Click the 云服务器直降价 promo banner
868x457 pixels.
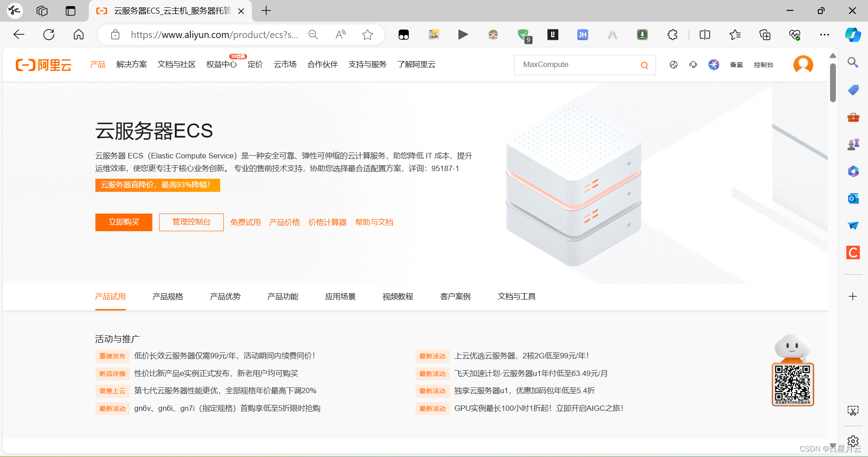(x=158, y=185)
